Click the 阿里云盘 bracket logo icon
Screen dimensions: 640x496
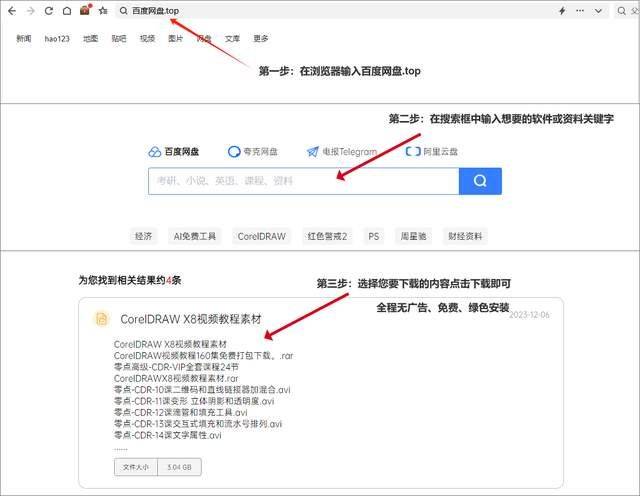click(413, 151)
